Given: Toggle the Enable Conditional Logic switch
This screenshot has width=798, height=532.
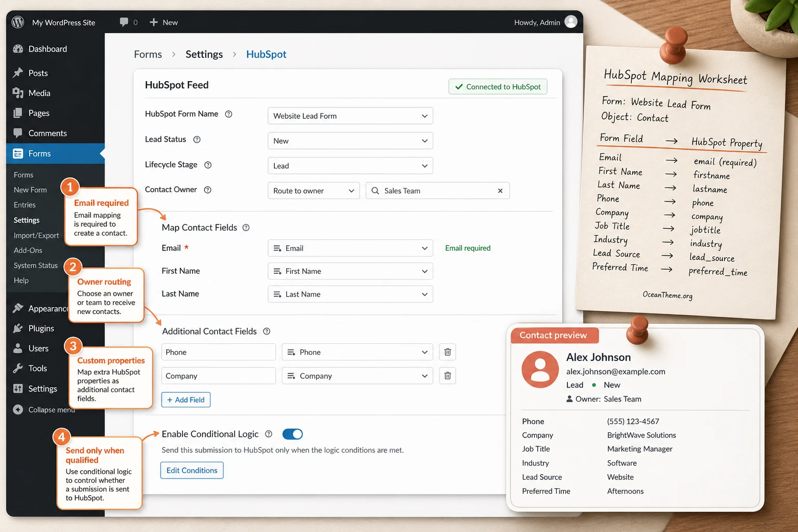Looking at the screenshot, I should pyautogui.click(x=292, y=434).
